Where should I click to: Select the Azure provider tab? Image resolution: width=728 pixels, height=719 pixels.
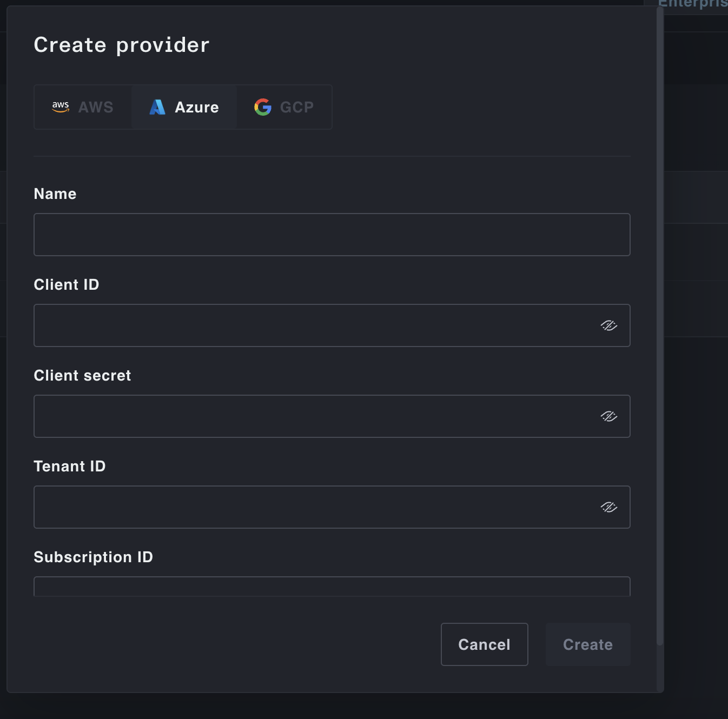tap(184, 107)
